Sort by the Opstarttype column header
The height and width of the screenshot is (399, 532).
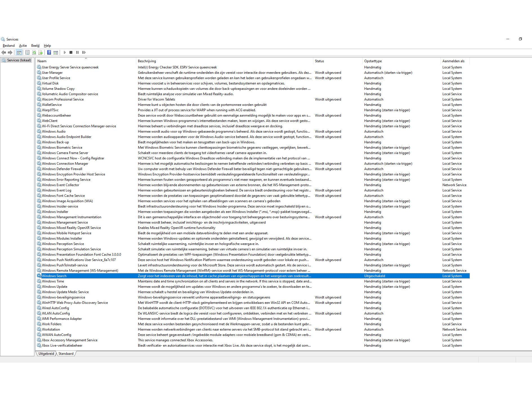(401, 61)
